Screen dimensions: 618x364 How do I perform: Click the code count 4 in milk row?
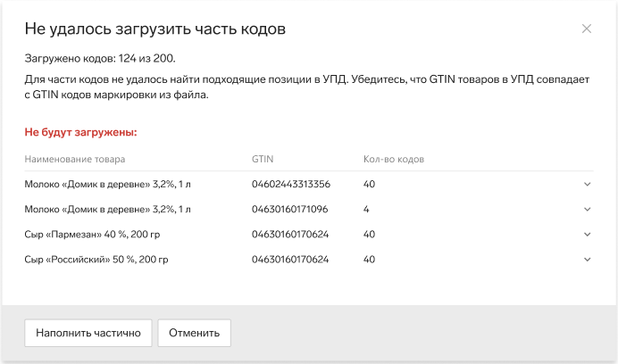(x=366, y=209)
